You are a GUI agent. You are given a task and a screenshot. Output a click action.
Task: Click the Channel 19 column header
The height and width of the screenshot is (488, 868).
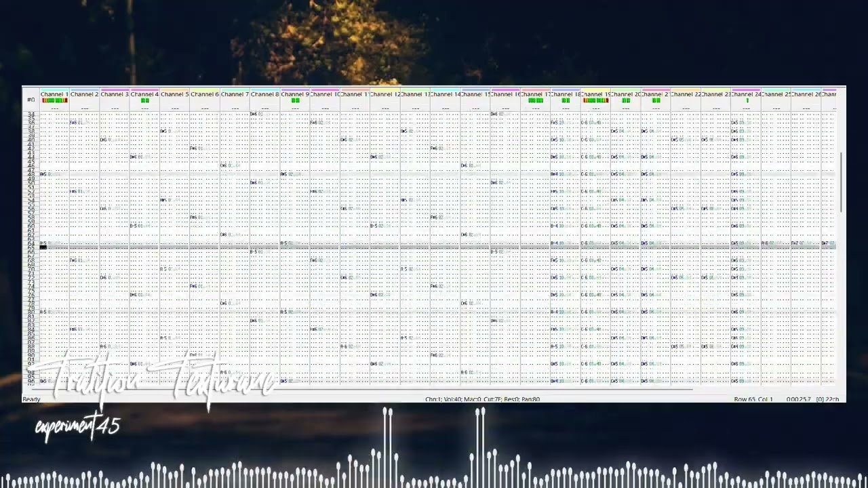pyautogui.click(x=595, y=94)
